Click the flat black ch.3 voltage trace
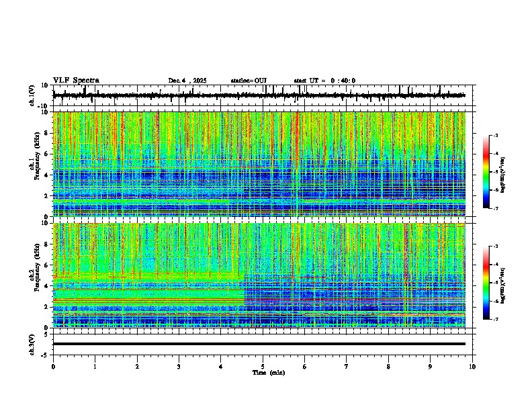The height and width of the screenshot is (411, 532). click(259, 344)
